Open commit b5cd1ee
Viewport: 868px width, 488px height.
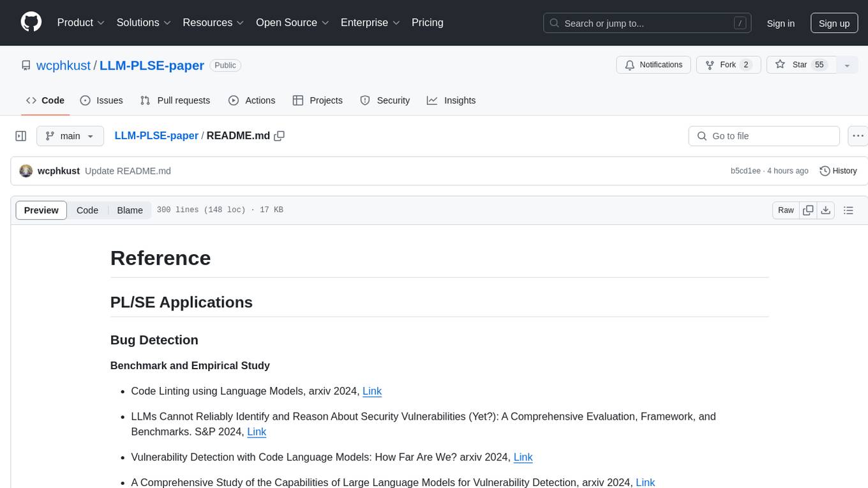(745, 171)
